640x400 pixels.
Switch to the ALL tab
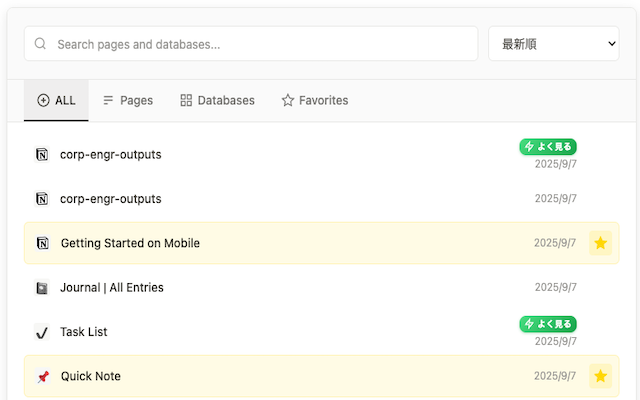(x=56, y=100)
